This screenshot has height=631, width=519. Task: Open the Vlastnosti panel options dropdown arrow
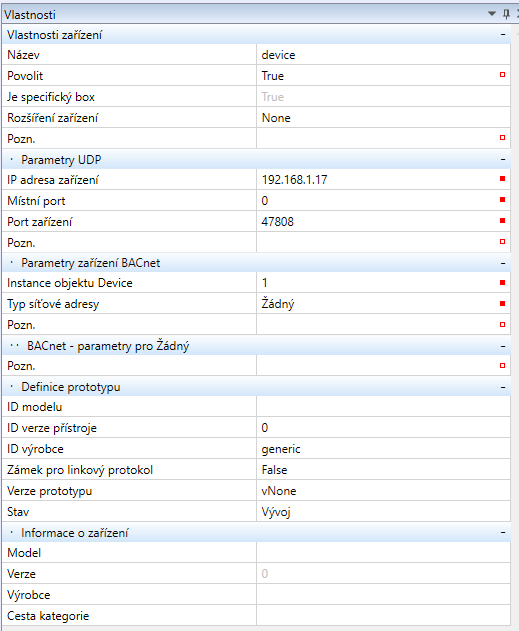(x=492, y=14)
